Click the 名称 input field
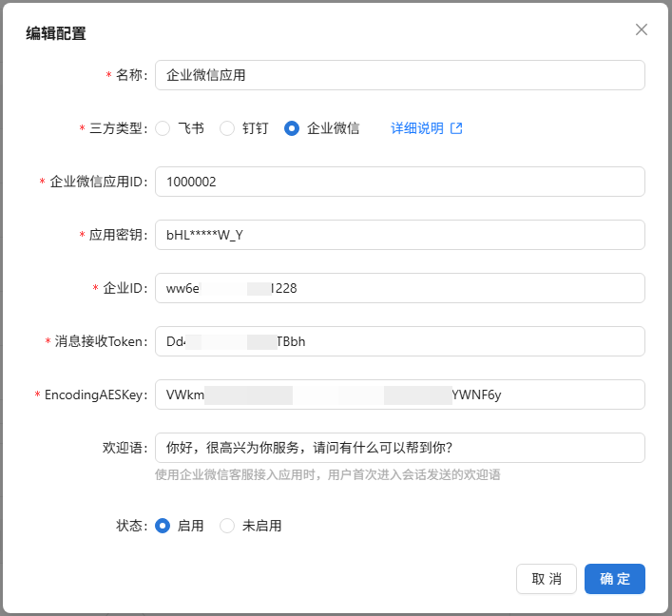Viewport: 672px width, 616px height. point(400,75)
